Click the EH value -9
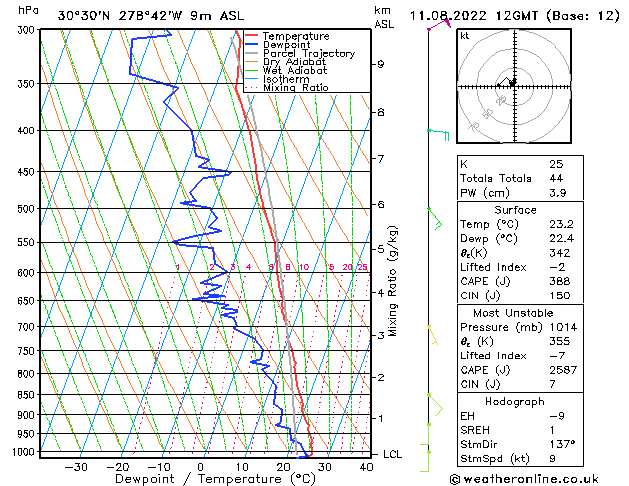 tap(557, 416)
